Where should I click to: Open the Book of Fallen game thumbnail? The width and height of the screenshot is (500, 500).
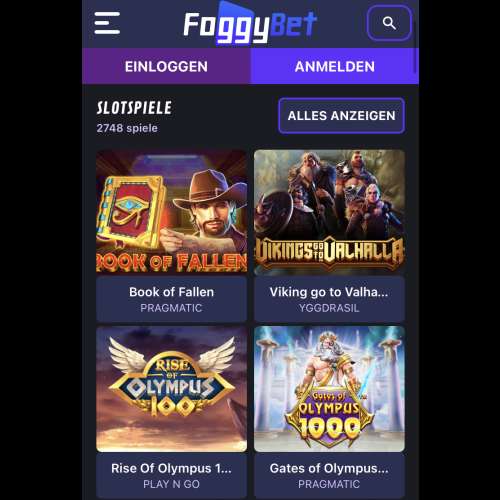(x=172, y=211)
